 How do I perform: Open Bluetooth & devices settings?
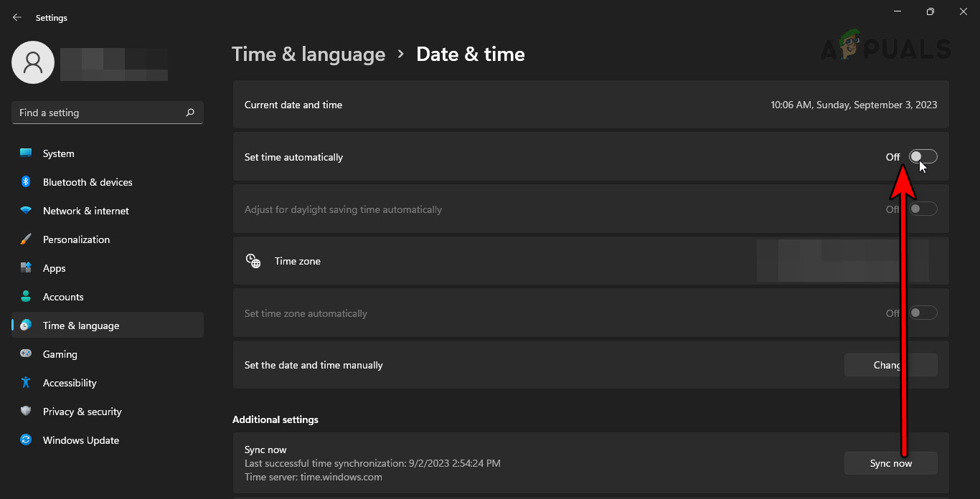(87, 181)
